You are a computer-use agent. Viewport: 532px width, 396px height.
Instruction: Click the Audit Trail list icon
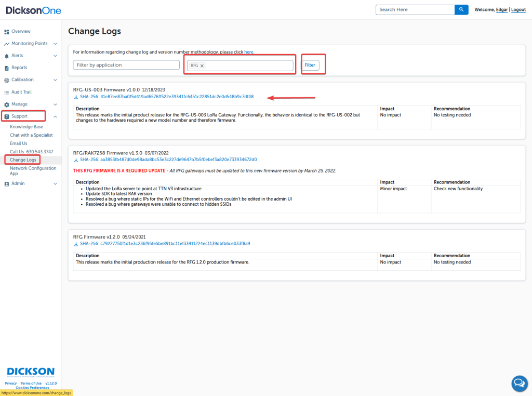coord(7,93)
